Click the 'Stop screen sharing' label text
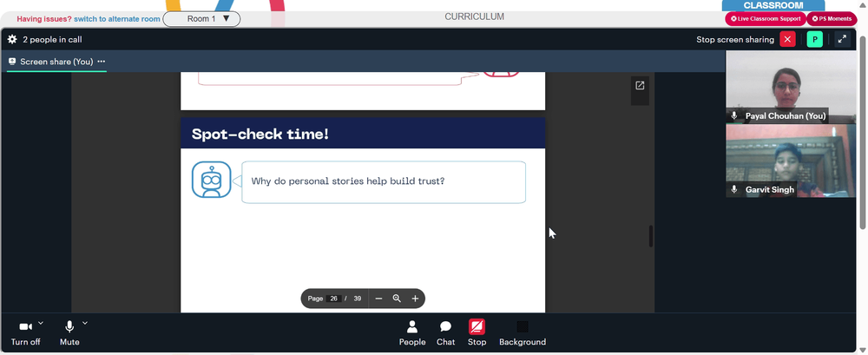 pos(735,39)
